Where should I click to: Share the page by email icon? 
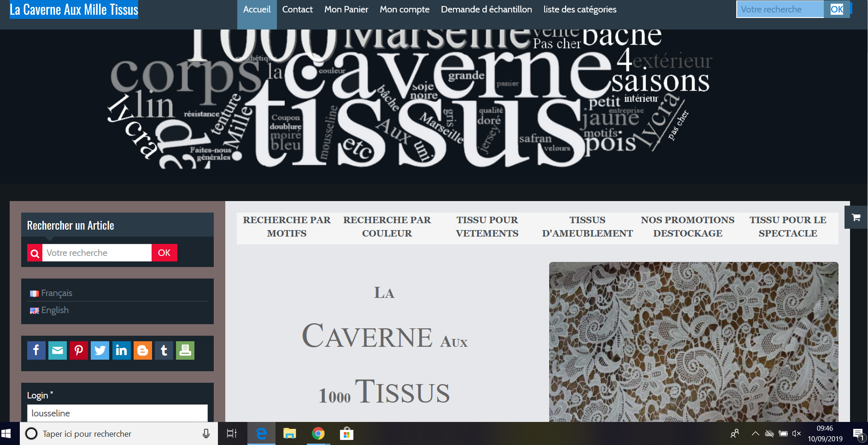point(58,350)
